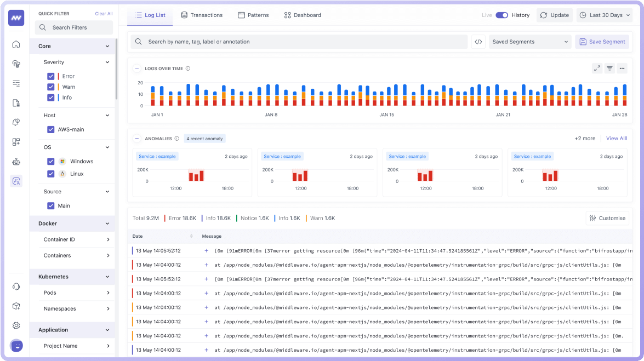Click the Customise button

click(x=607, y=218)
